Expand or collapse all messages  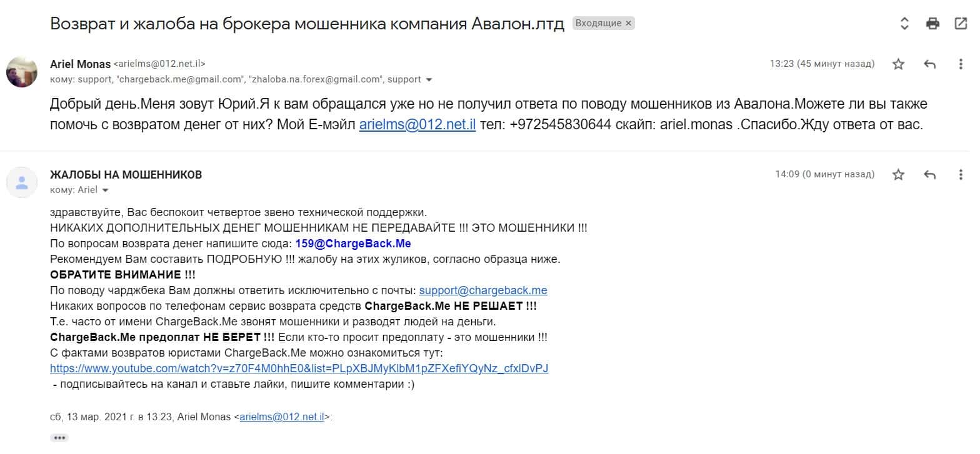[904, 24]
